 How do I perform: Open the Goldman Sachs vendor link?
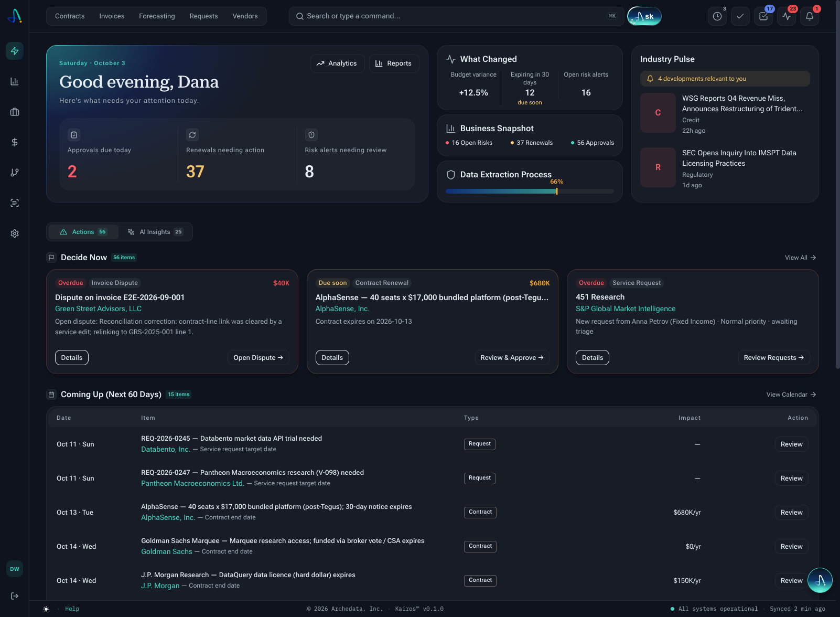(x=167, y=551)
